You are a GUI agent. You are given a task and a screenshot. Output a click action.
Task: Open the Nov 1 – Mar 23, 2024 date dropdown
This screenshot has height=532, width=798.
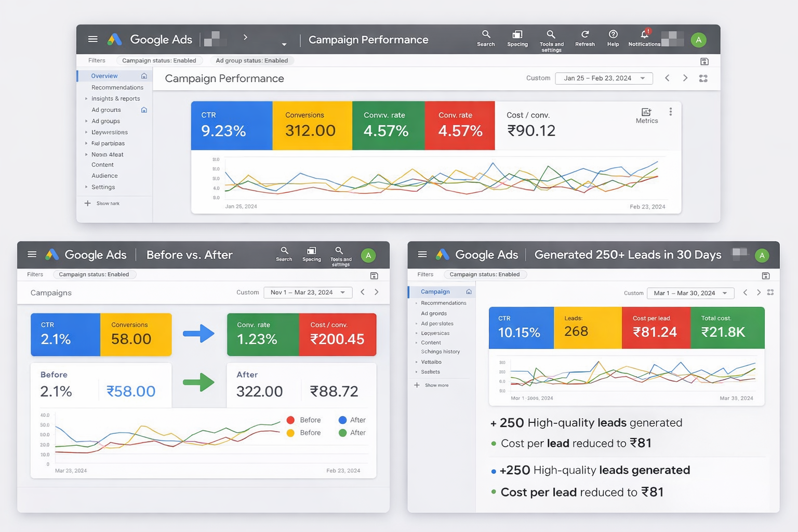click(x=308, y=292)
